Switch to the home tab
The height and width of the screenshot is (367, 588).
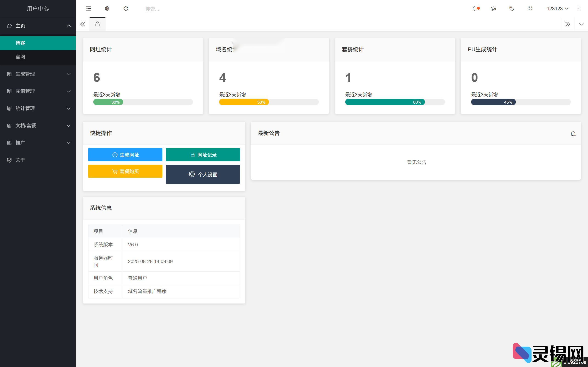97,24
